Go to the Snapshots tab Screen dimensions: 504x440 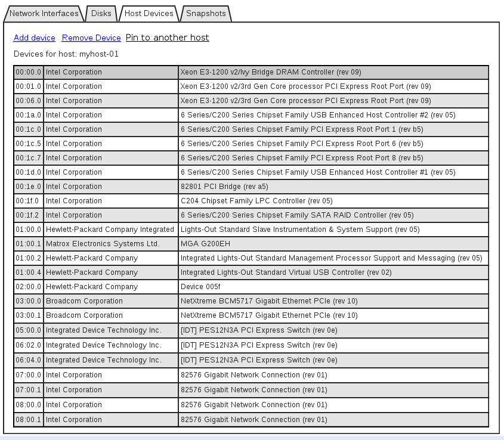click(206, 13)
